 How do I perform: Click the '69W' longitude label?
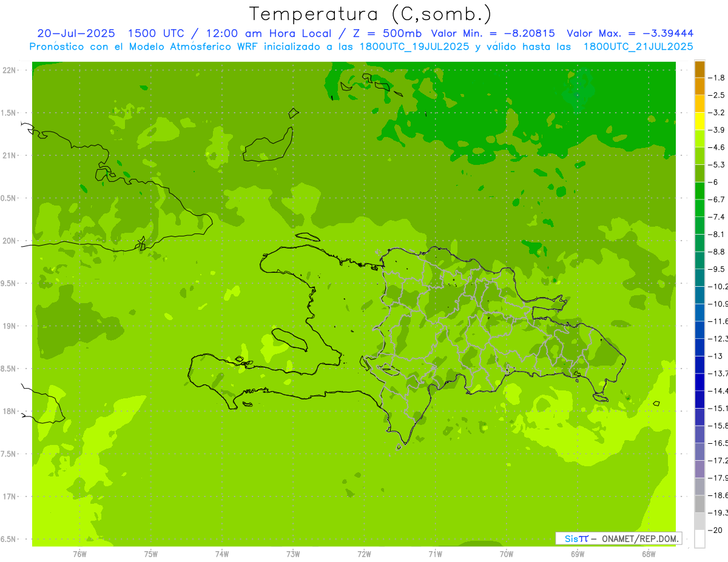point(578,554)
